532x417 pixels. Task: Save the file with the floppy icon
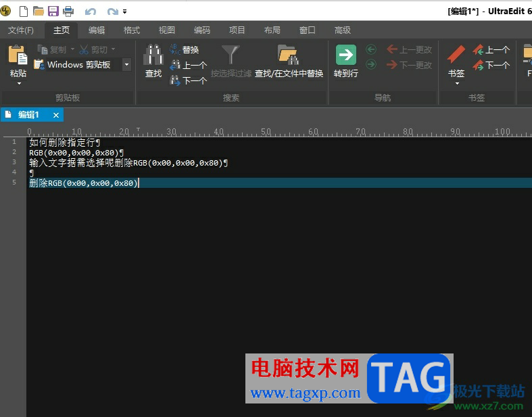(53, 11)
